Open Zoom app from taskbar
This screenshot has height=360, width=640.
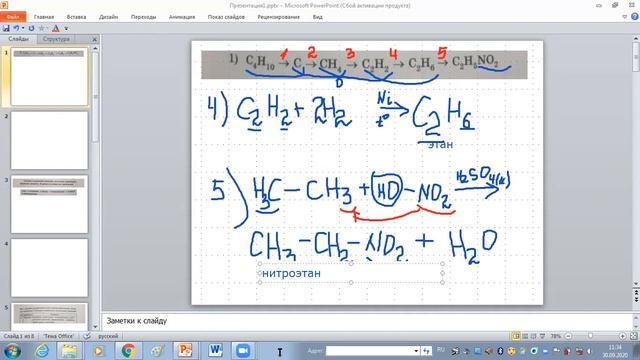click(x=243, y=351)
